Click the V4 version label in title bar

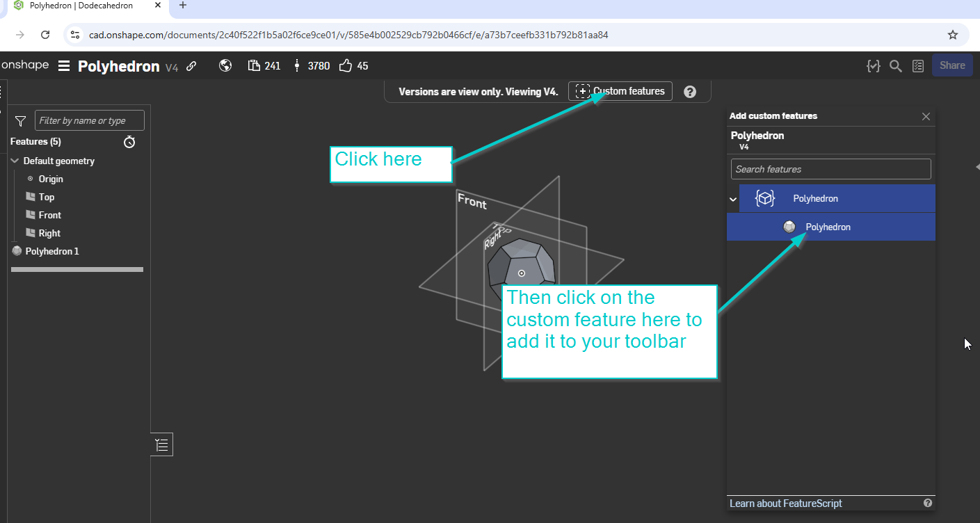172,67
